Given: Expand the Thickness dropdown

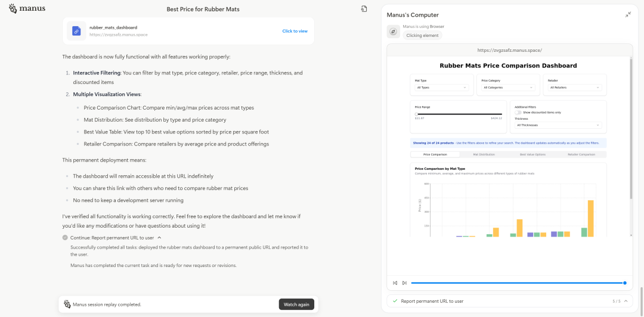Looking at the screenshot, I should click(x=558, y=125).
